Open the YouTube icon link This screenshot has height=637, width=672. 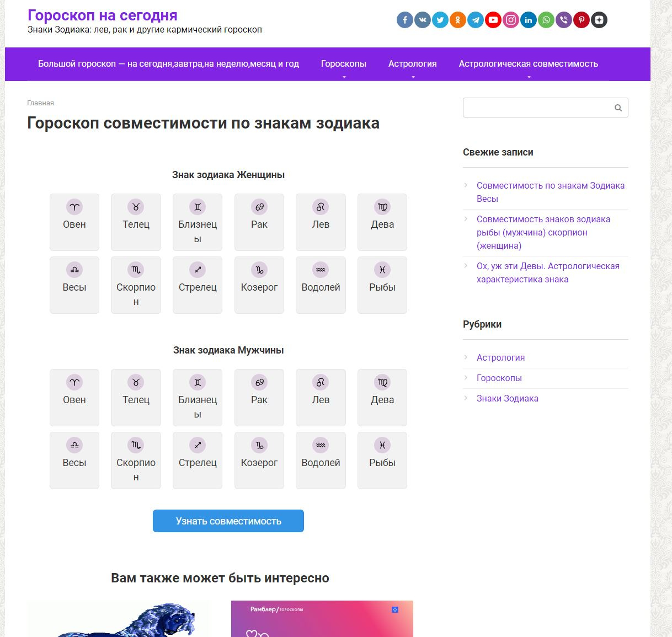493,20
